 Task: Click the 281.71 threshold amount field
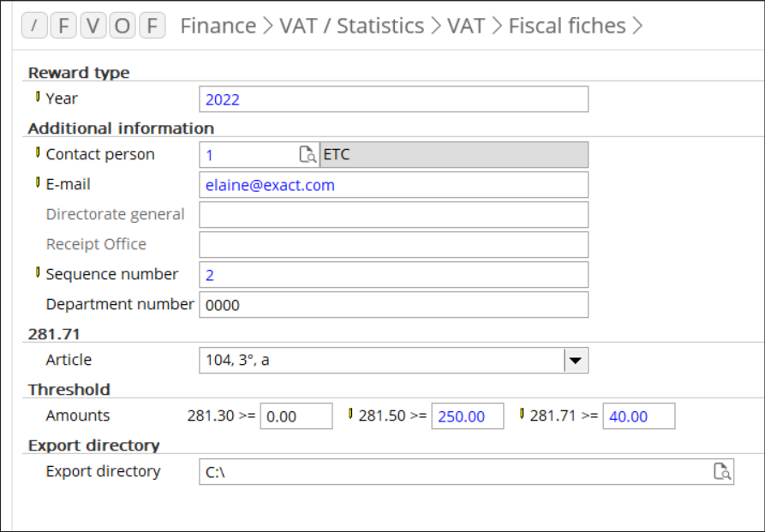pos(638,417)
